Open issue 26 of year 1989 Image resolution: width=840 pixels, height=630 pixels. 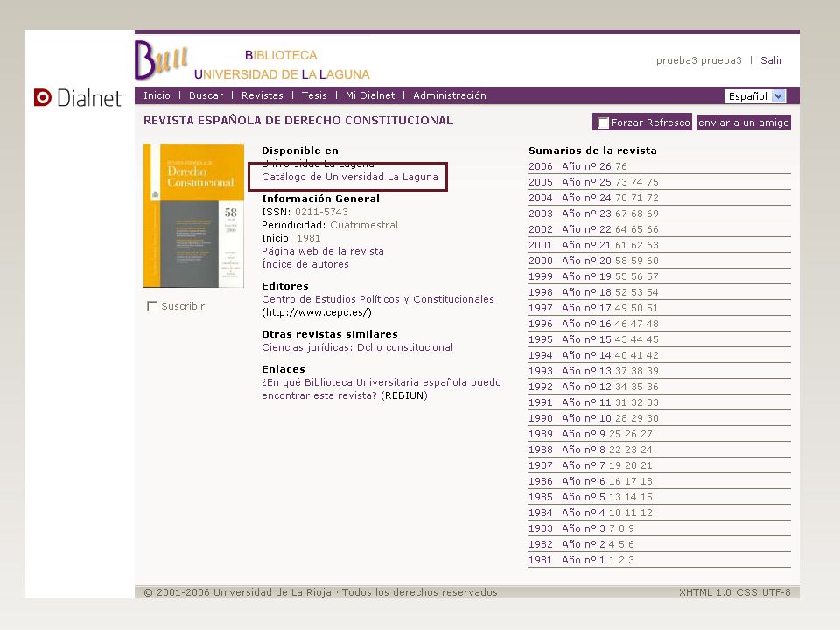tap(631, 435)
